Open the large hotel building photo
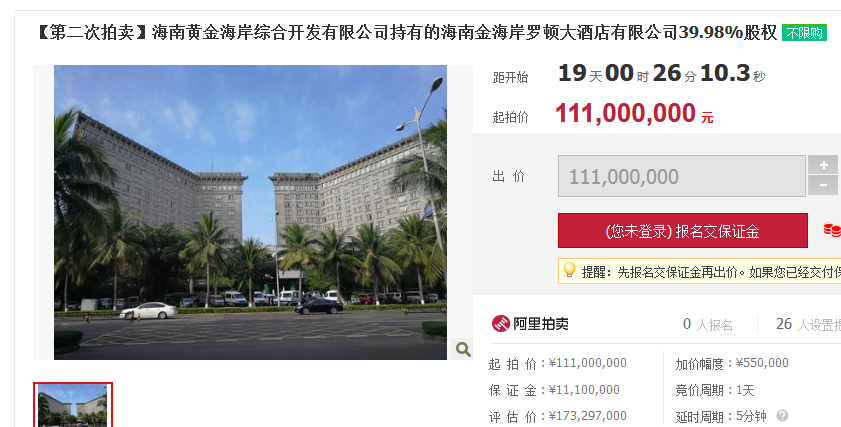This screenshot has height=427, width=841. click(x=250, y=212)
